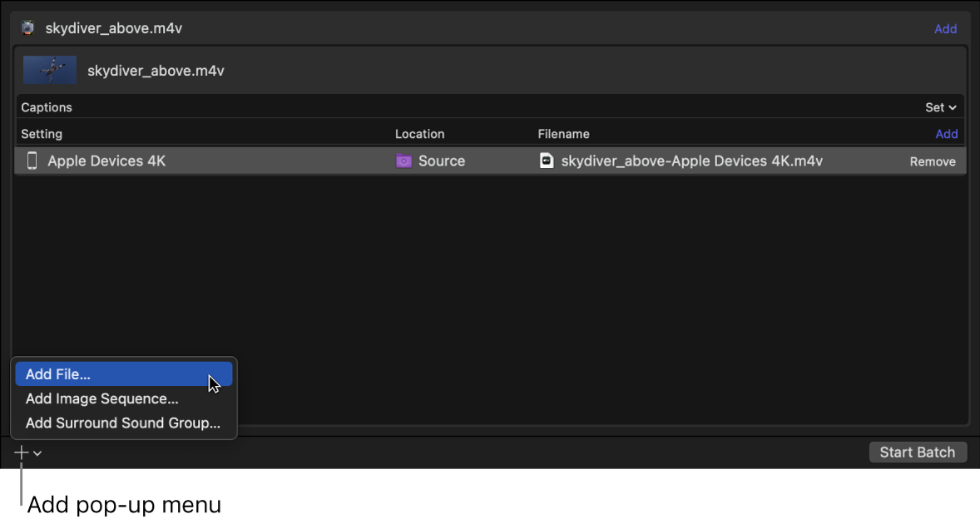Click the Filename column header
The width and height of the screenshot is (980, 524).
pos(563,134)
